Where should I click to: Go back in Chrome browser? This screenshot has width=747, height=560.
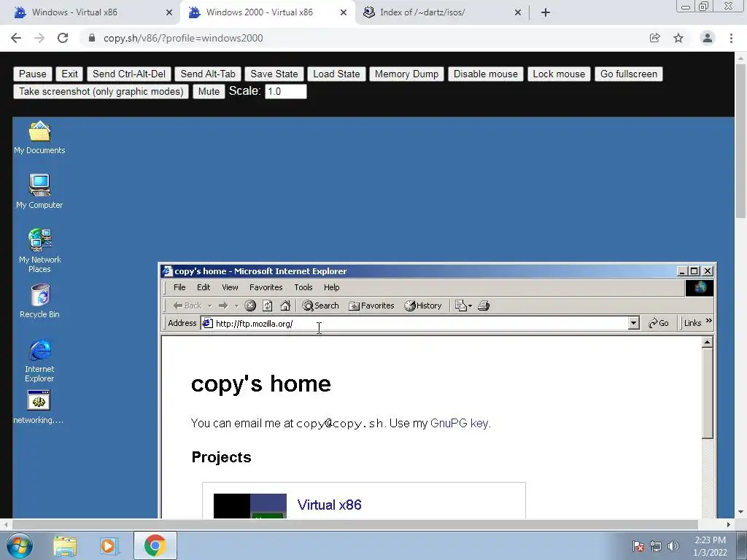tap(16, 38)
